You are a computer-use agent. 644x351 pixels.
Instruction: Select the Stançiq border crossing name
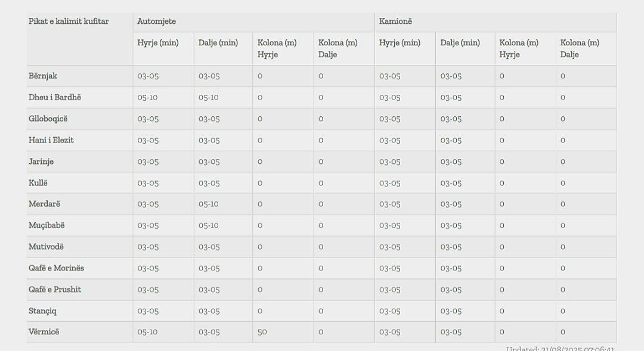click(42, 310)
